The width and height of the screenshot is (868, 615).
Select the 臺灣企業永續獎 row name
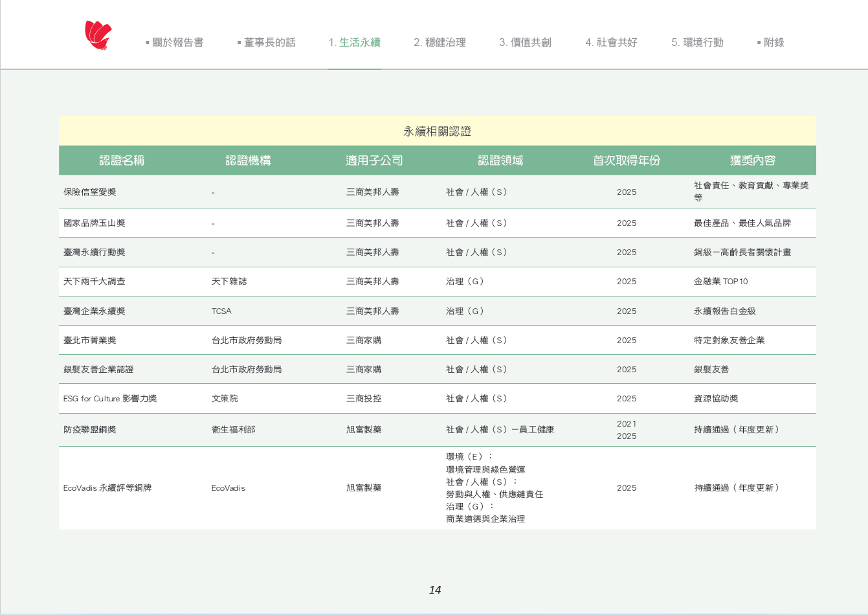tap(95, 311)
